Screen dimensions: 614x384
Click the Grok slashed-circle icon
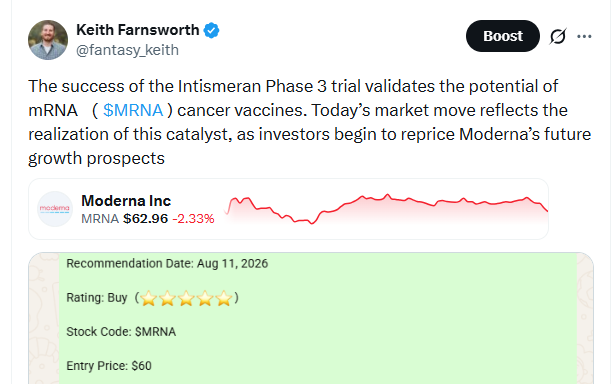pos(558,36)
